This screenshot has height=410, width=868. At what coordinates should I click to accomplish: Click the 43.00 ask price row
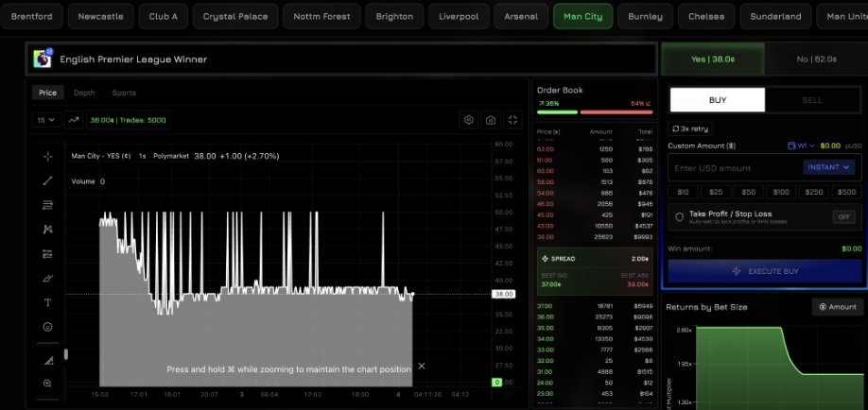(x=595, y=227)
